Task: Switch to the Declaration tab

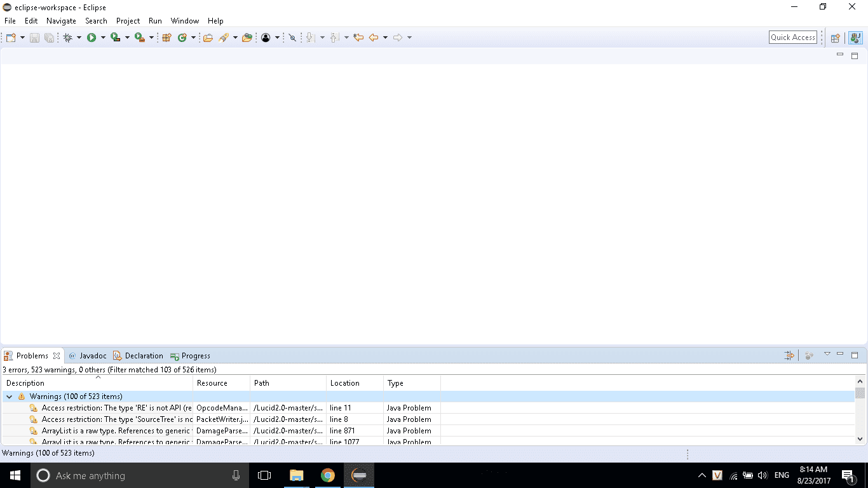Action: point(138,356)
